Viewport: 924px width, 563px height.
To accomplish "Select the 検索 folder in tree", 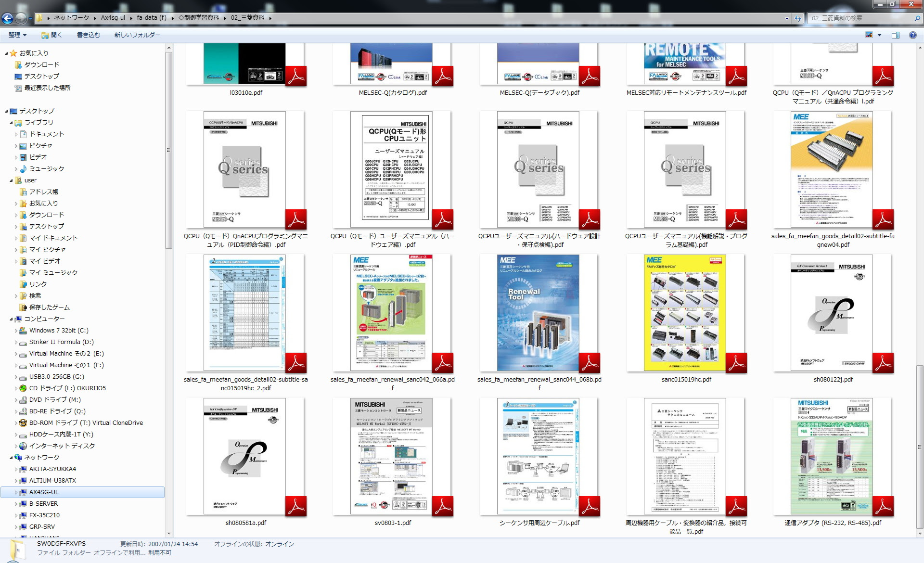I will 35,296.
